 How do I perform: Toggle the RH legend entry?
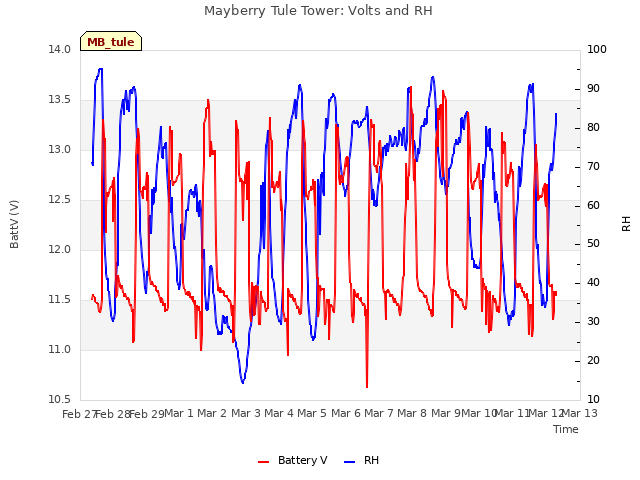[362, 460]
